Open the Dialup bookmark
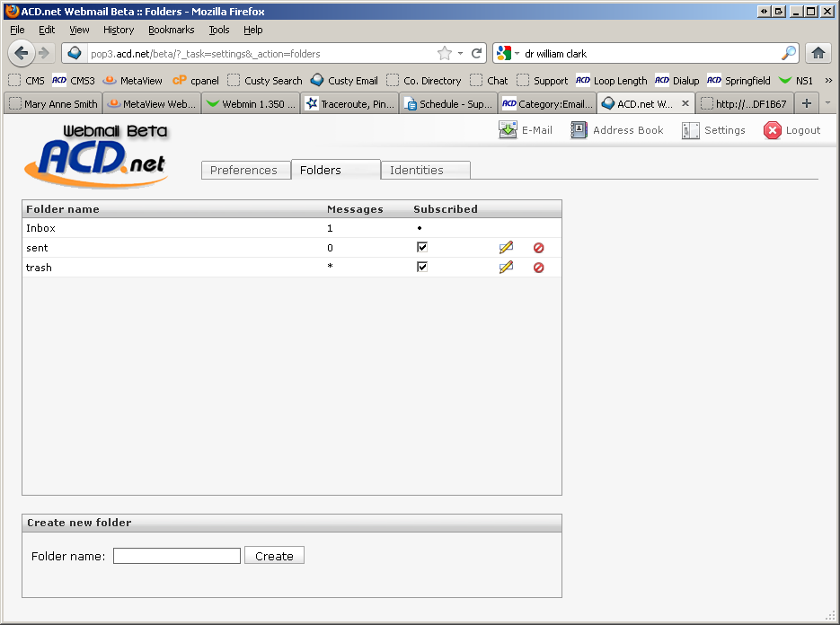This screenshot has height=625, width=840. (x=677, y=80)
